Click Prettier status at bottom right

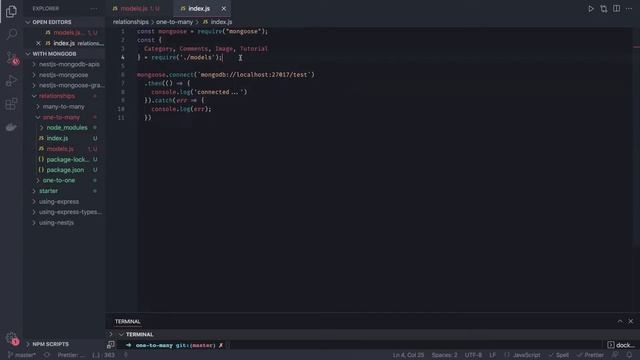590,355
